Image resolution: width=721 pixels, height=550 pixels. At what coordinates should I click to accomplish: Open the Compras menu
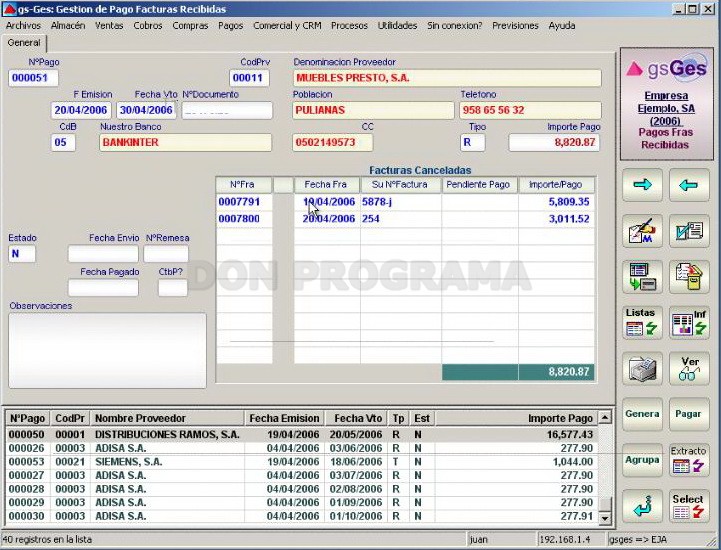(190, 26)
